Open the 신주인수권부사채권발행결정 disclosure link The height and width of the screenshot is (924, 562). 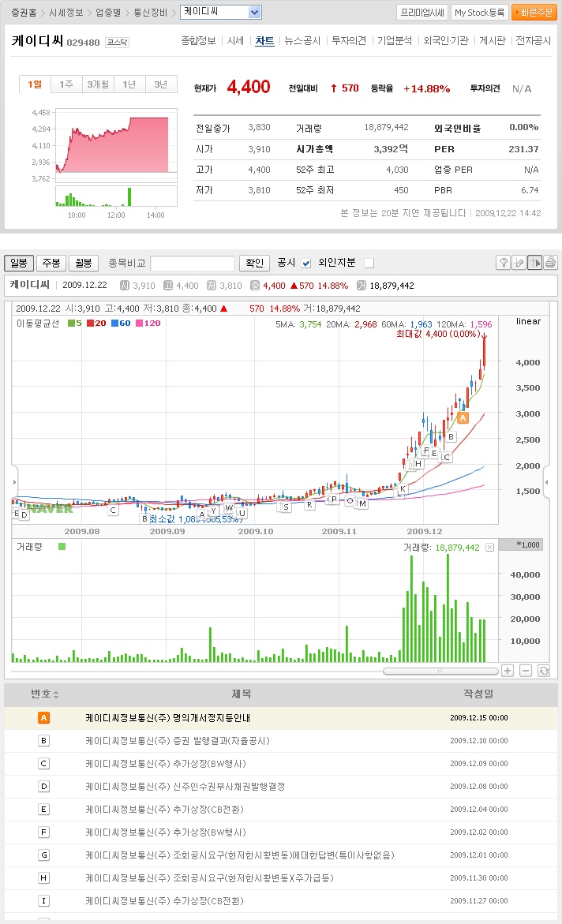point(185,787)
